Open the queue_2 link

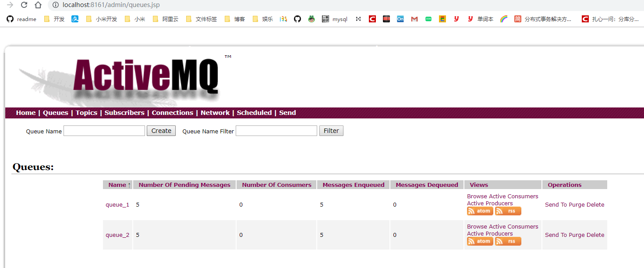(117, 235)
